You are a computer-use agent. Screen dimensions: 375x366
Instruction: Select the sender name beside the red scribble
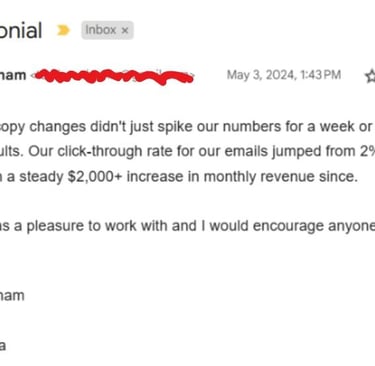(x=13, y=75)
